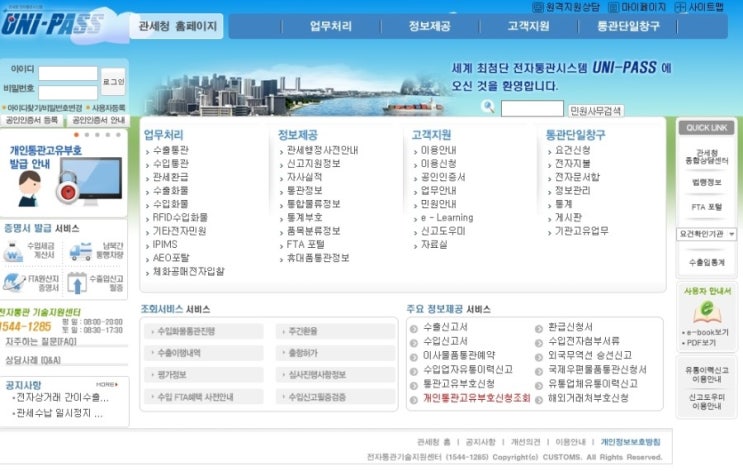743x471 pixels.
Task: Open 마이페이지 icon link at top
Action: pos(637,7)
